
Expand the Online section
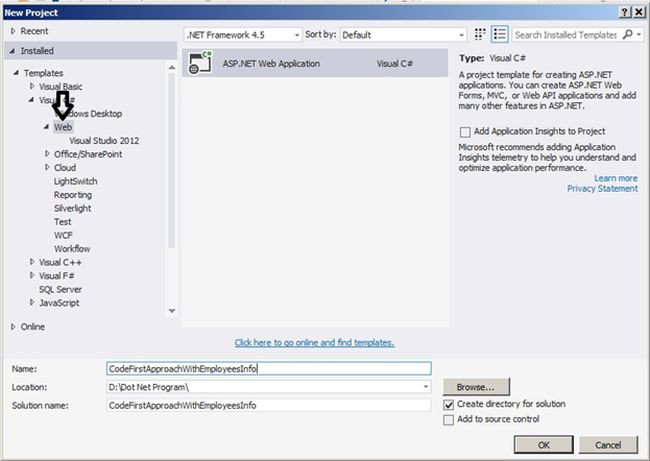click(x=13, y=327)
